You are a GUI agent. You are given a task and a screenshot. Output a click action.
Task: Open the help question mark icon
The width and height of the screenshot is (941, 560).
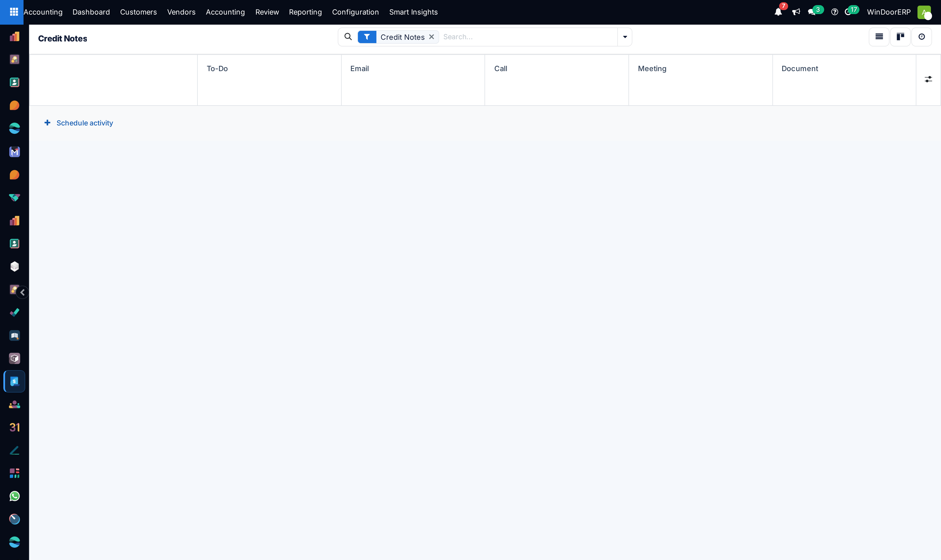(x=835, y=12)
